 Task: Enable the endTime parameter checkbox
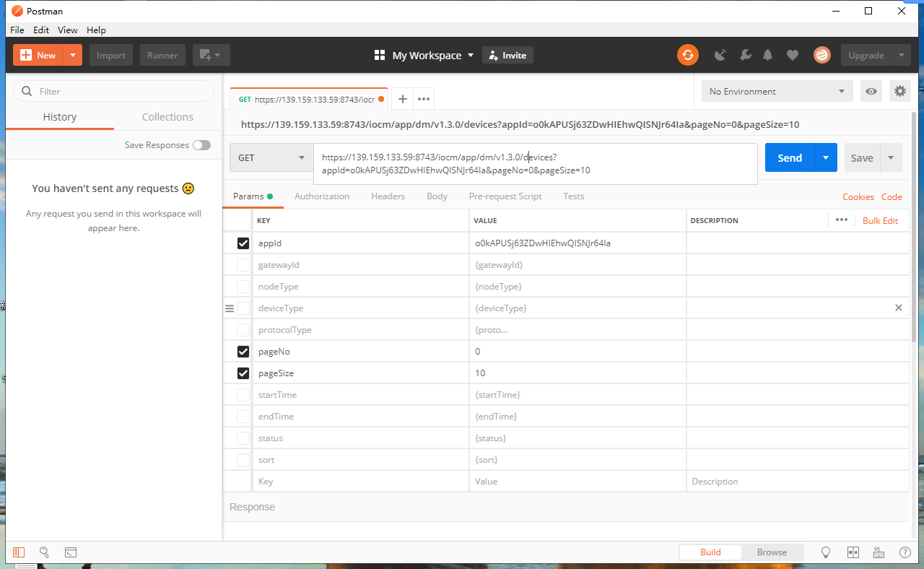[243, 417]
